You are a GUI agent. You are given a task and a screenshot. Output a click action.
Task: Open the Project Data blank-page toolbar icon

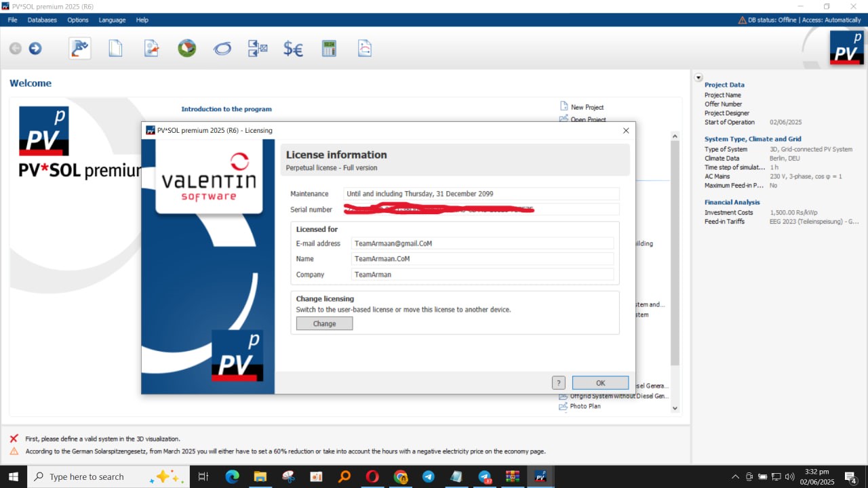[116, 48]
